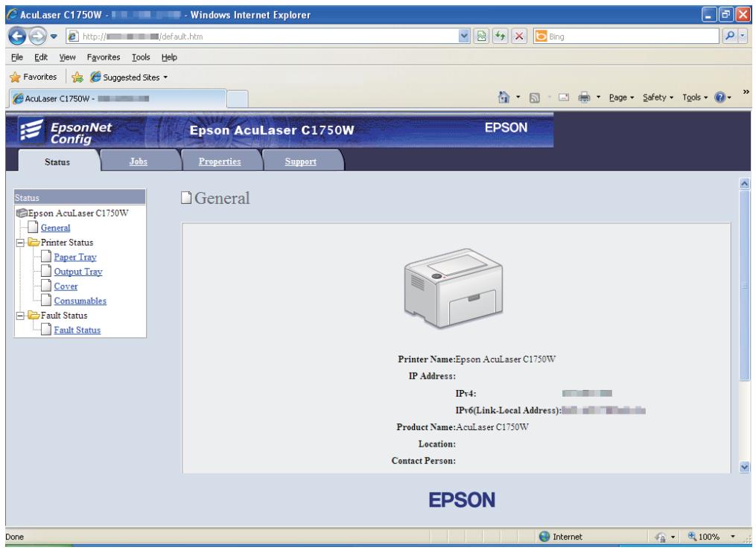Open the Favorites menu
Screen dimensions: 756x550
[x=104, y=57]
